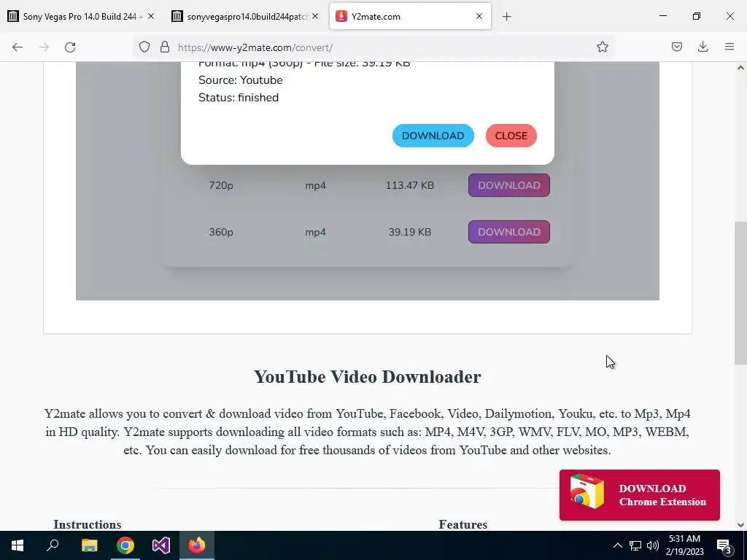Click the 'Source: Youtube' text
The image size is (747, 560).
pos(240,80)
